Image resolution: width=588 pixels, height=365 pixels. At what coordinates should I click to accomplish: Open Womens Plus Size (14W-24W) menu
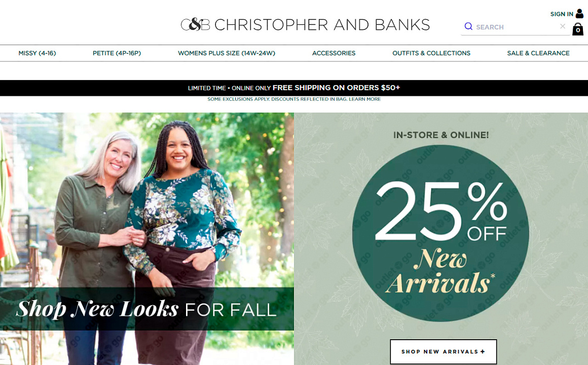(x=227, y=53)
